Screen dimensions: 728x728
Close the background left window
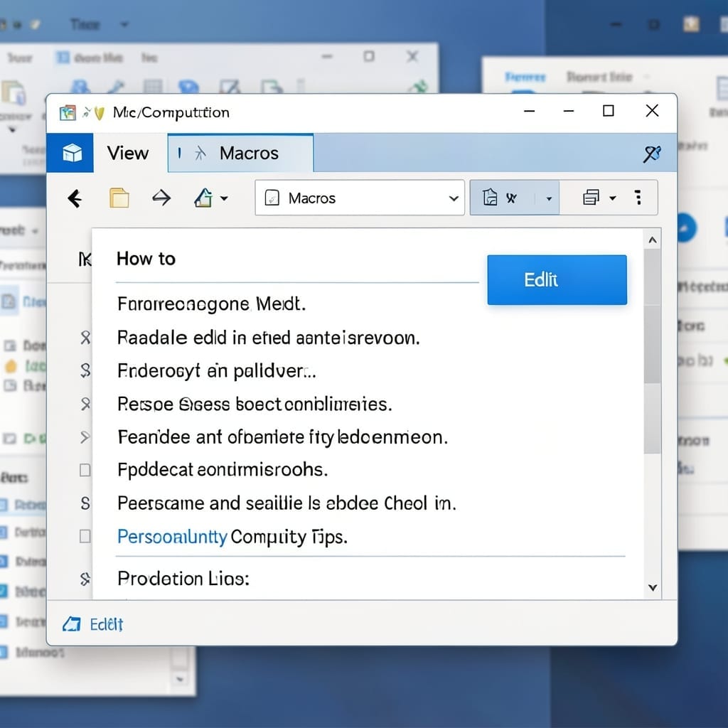pos(412,57)
